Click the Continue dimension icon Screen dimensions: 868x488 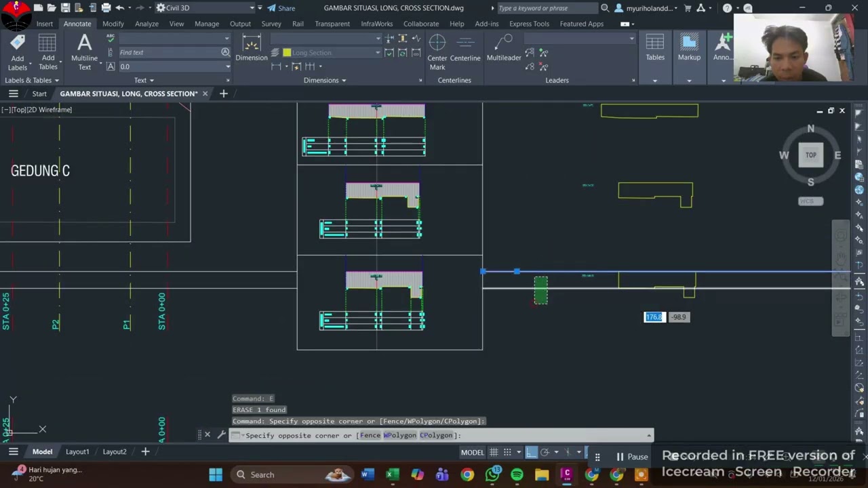click(310, 66)
